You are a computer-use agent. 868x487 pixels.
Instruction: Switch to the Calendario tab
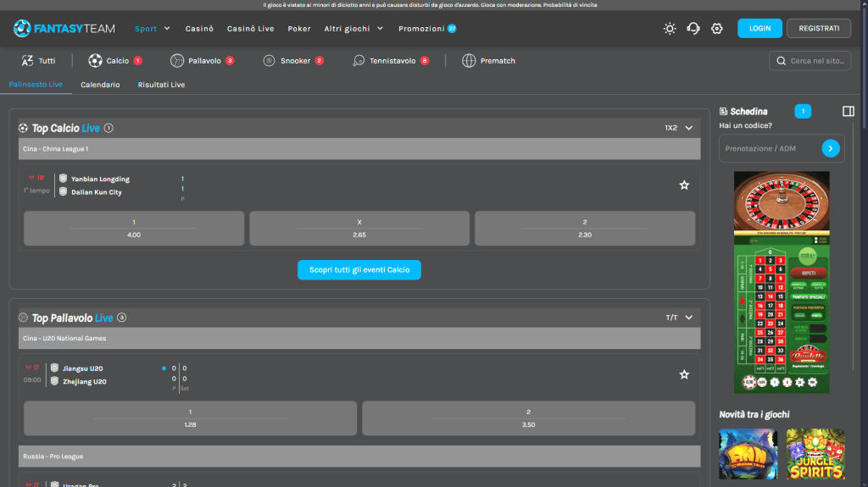[x=100, y=85]
